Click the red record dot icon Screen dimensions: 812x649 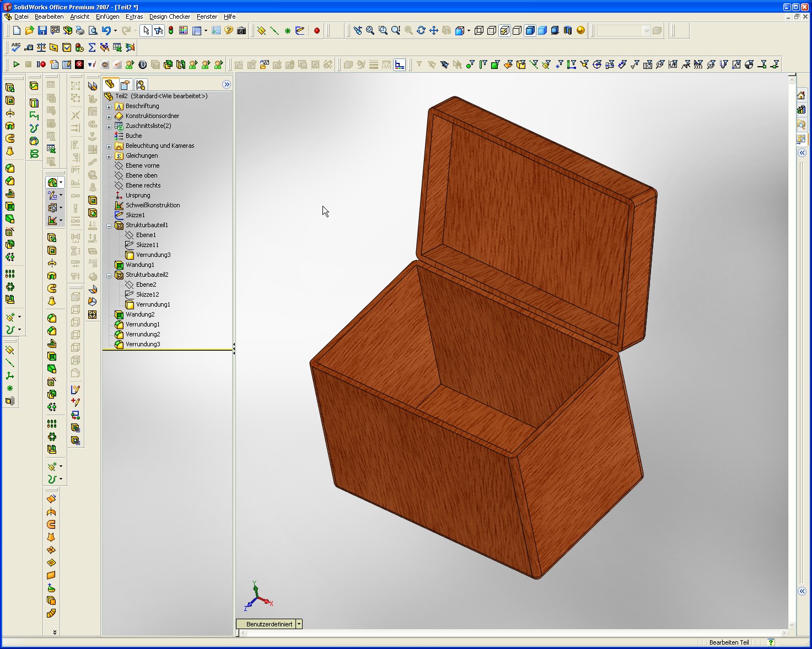317,31
